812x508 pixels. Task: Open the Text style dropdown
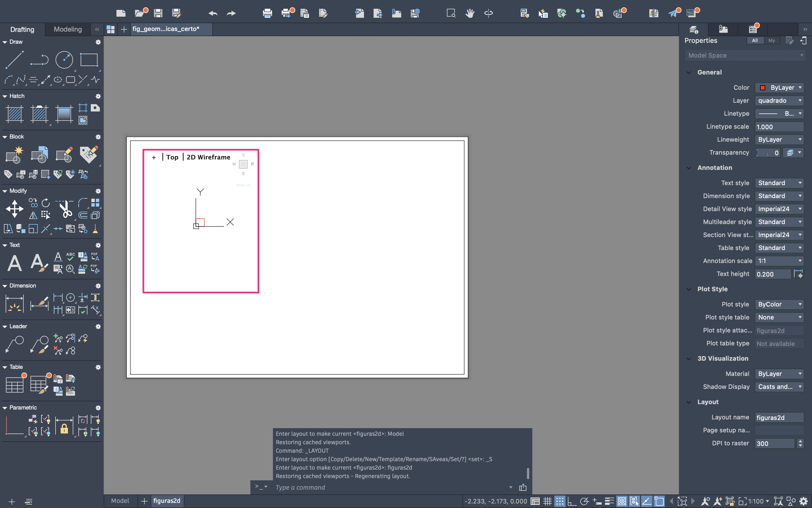click(779, 183)
